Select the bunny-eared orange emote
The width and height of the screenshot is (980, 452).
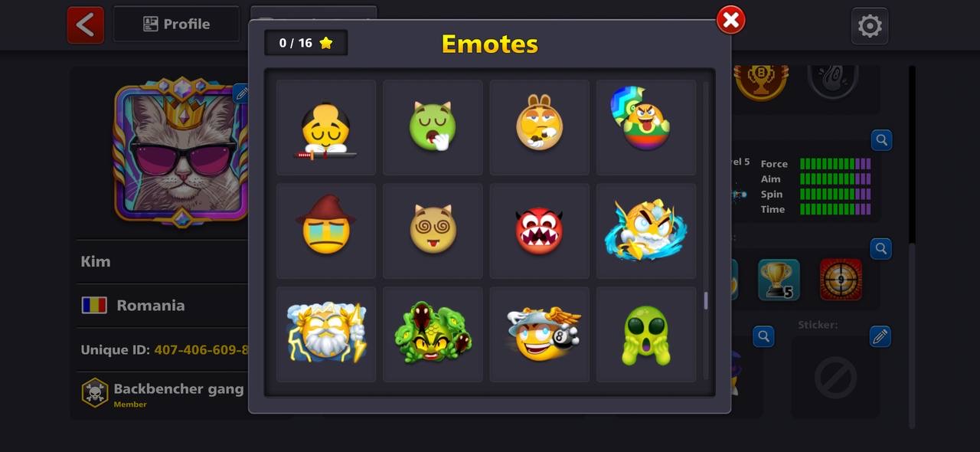tap(539, 128)
